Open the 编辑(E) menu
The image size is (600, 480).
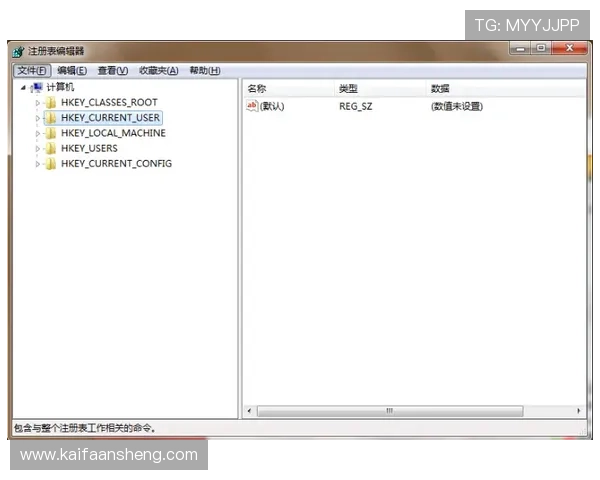(72, 71)
